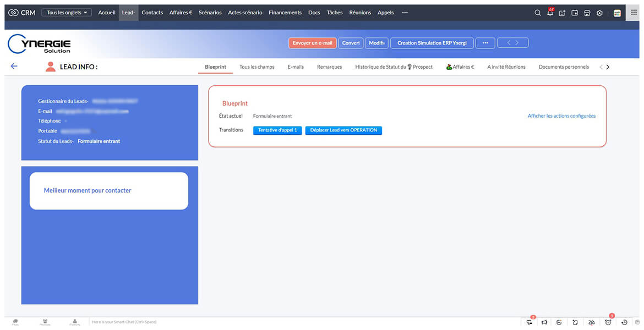
Task: Open the Contacts module in the navigation bar
Action: 152,13
